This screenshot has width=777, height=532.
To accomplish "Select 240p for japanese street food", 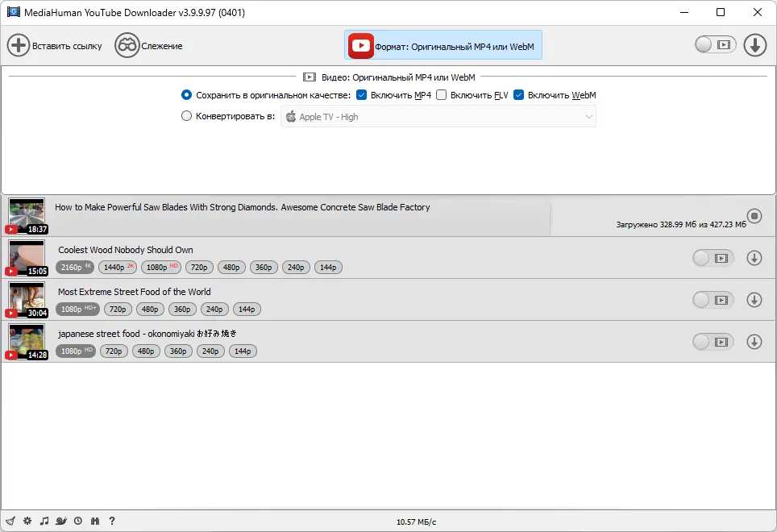I will coord(210,351).
